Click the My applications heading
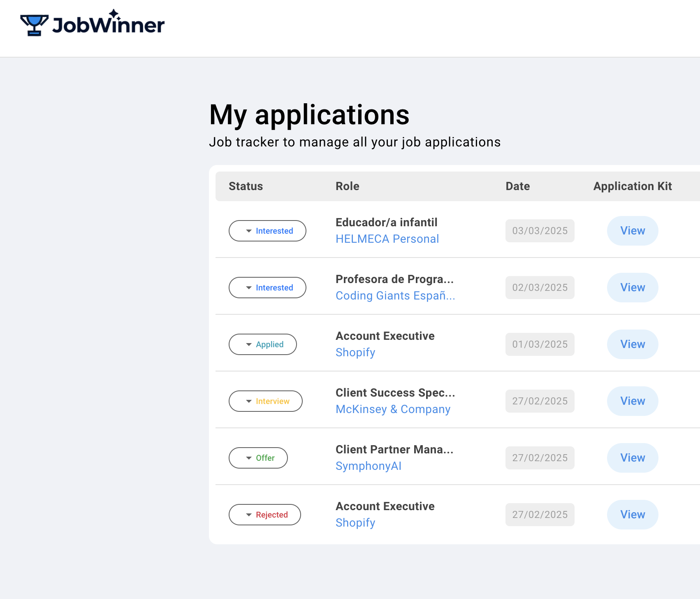The image size is (700, 599). 309,115
